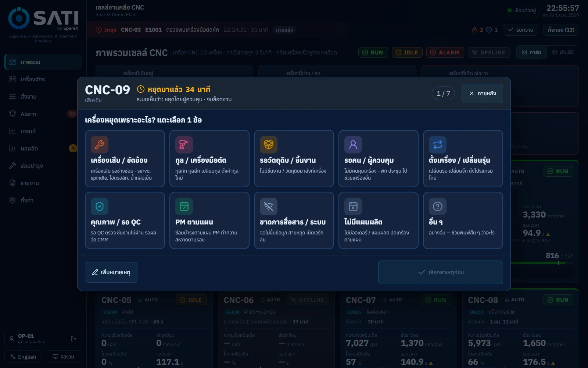Pick the calendar-check icon for planned PM
Viewport: 588px width, 368px height.
(x=184, y=206)
